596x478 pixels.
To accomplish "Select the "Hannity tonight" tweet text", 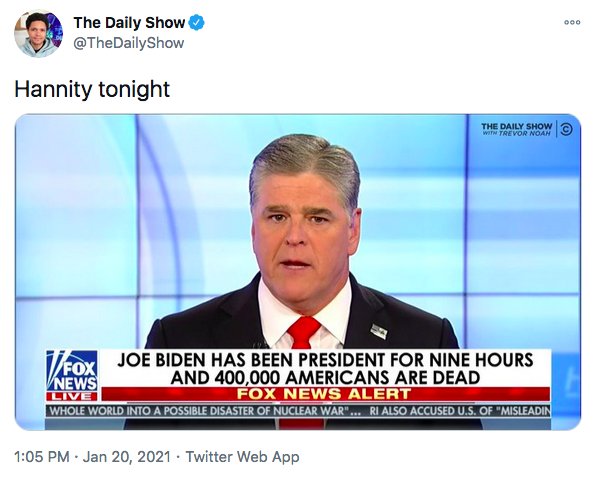I will pos(92,89).
